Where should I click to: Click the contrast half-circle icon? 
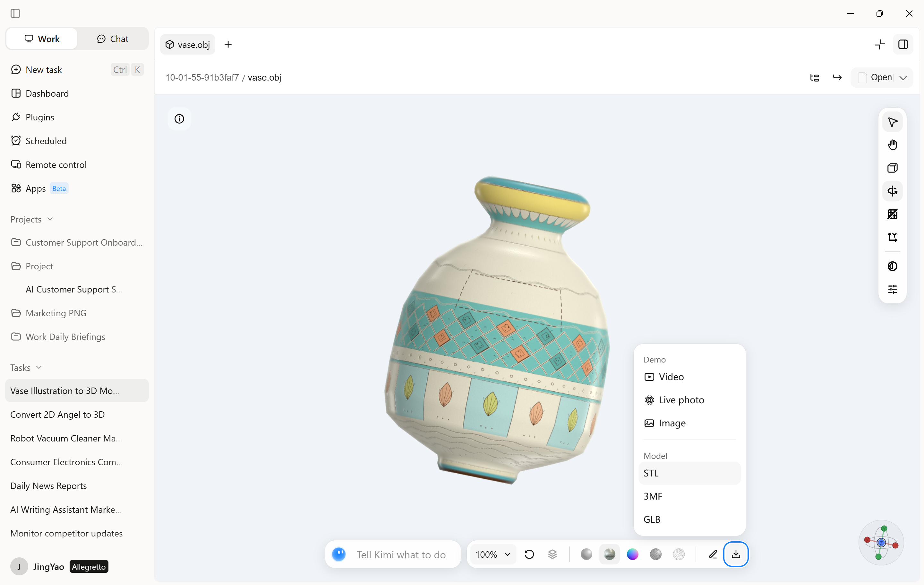pos(892,266)
